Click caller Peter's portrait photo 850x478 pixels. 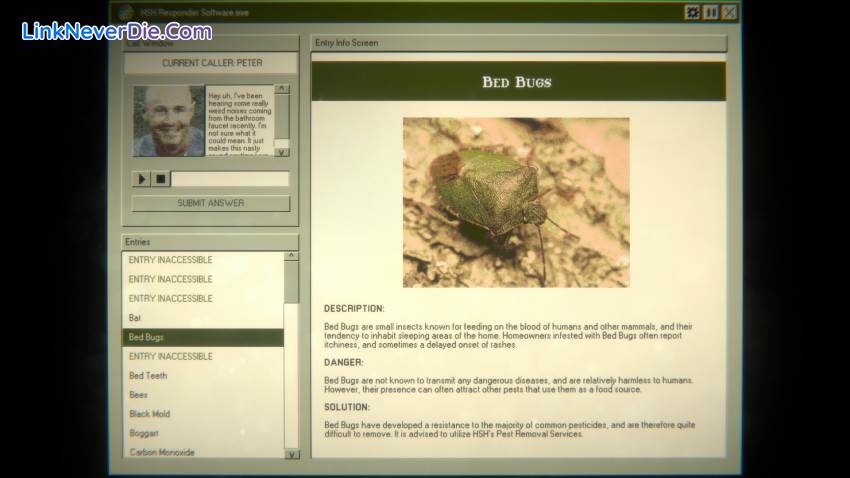click(168, 120)
